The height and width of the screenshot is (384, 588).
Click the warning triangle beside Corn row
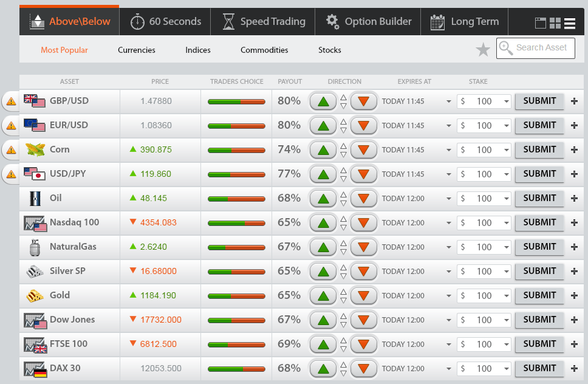(x=10, y=150)
